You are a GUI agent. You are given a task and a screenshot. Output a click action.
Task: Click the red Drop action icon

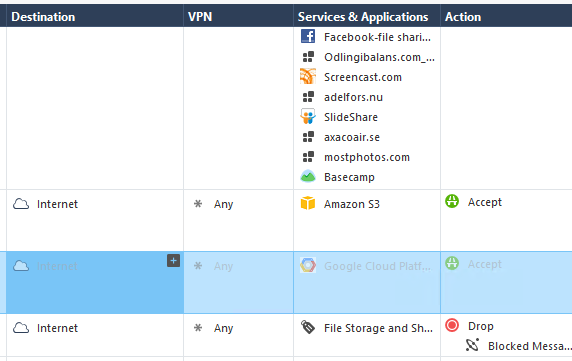[452, 325]
